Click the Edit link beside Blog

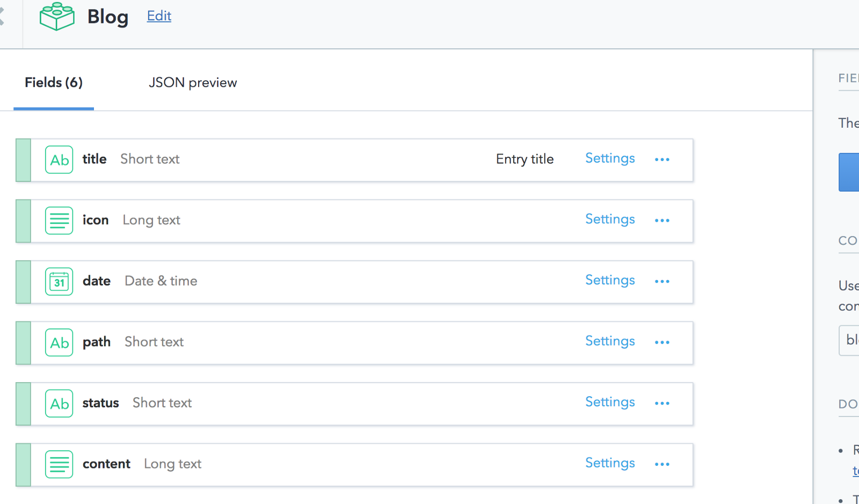click(x=159, y=16)
